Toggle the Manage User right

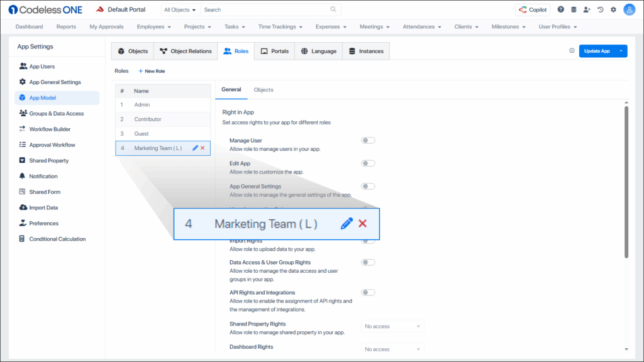(x=368, y=140)
